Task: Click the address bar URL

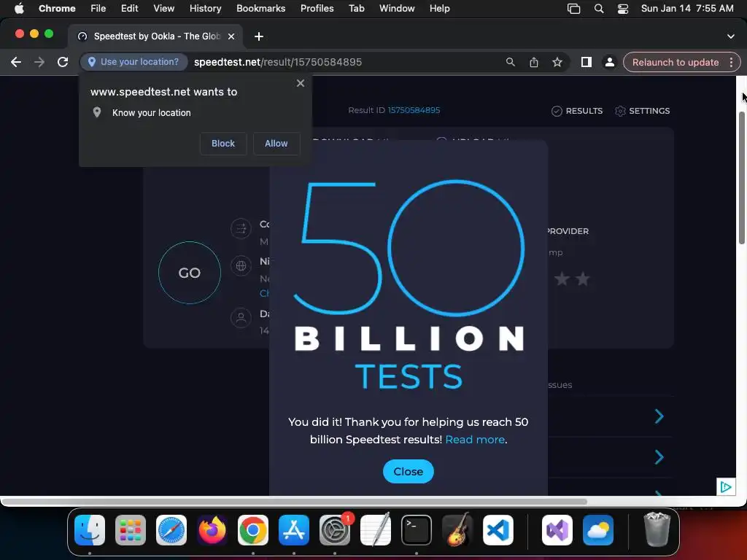Action: click(278, 62)
